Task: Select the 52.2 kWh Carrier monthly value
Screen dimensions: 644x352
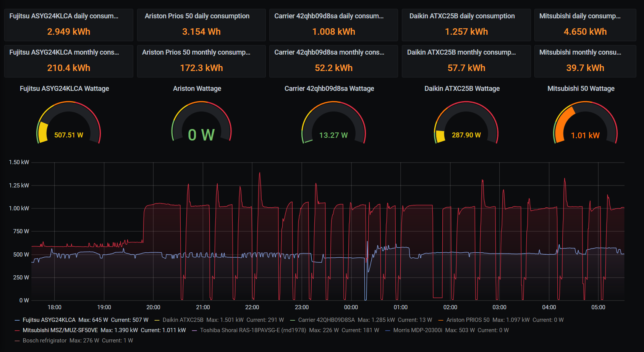Action: [333, 68]
